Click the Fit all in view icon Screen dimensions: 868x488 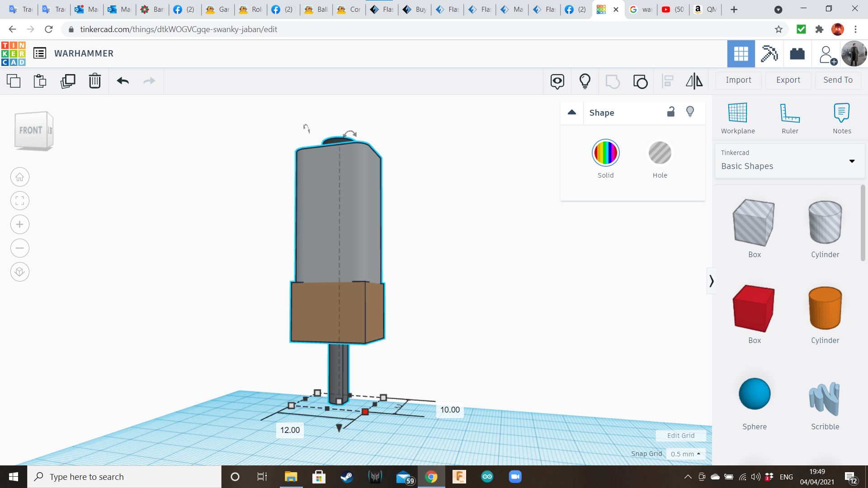coord(20,201)
